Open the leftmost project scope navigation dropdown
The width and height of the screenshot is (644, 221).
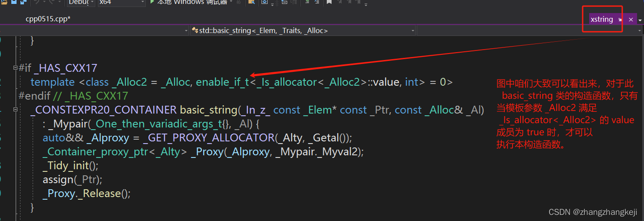click(x=94, y=30)
